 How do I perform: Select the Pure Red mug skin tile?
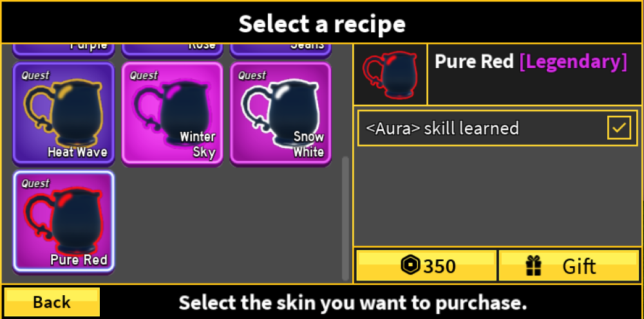tap(64, 222)
